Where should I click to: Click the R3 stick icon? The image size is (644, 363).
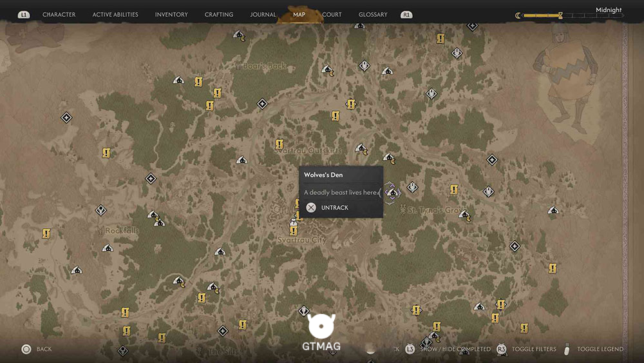click(x=501, y=349)
